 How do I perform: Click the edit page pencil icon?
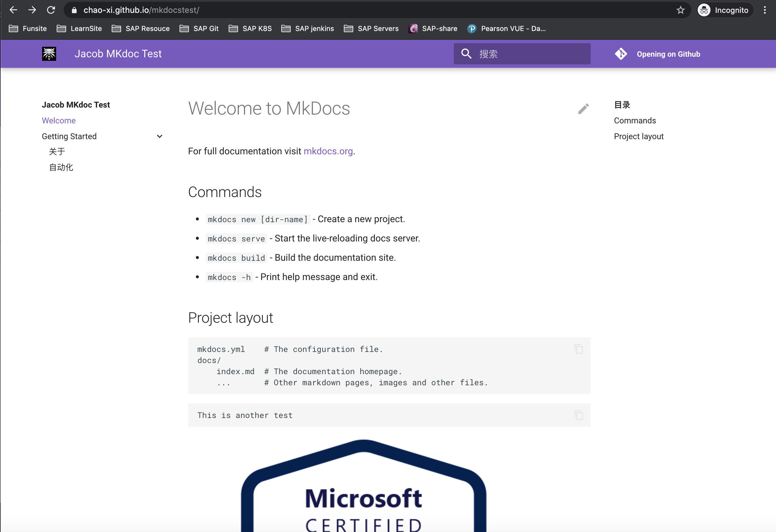click(583, 109)
